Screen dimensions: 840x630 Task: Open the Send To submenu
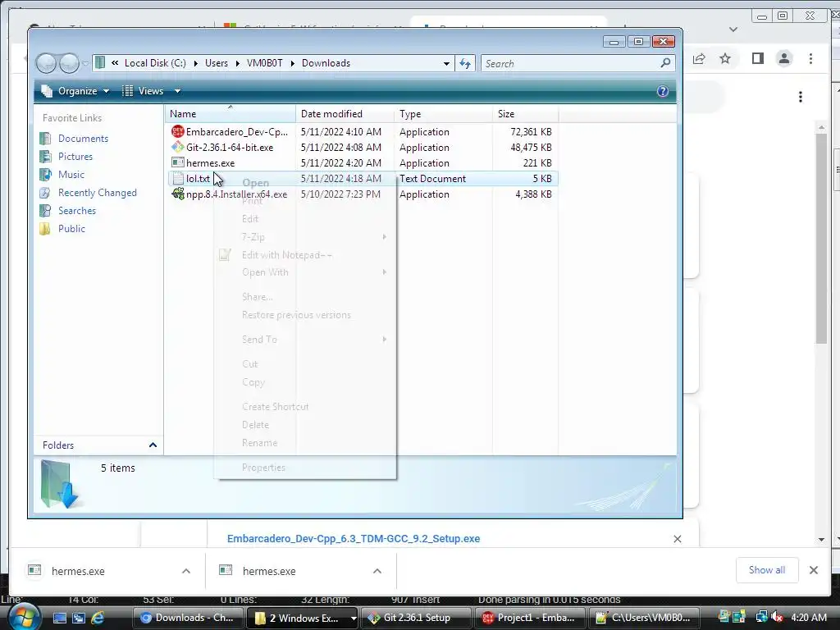pos(305,339)
